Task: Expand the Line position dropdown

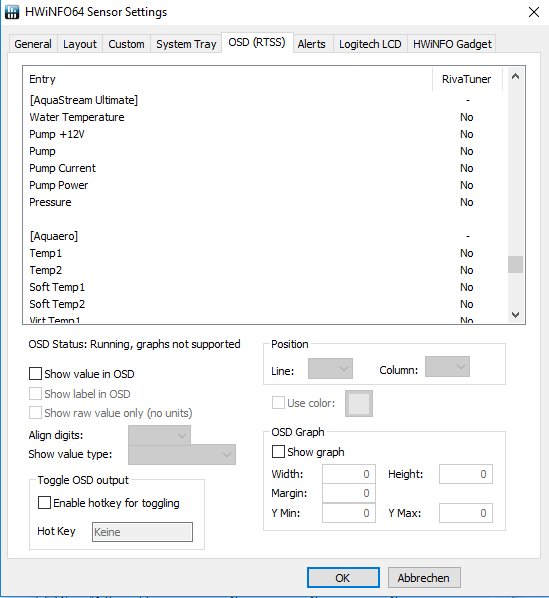Action: tap(330, 368)
